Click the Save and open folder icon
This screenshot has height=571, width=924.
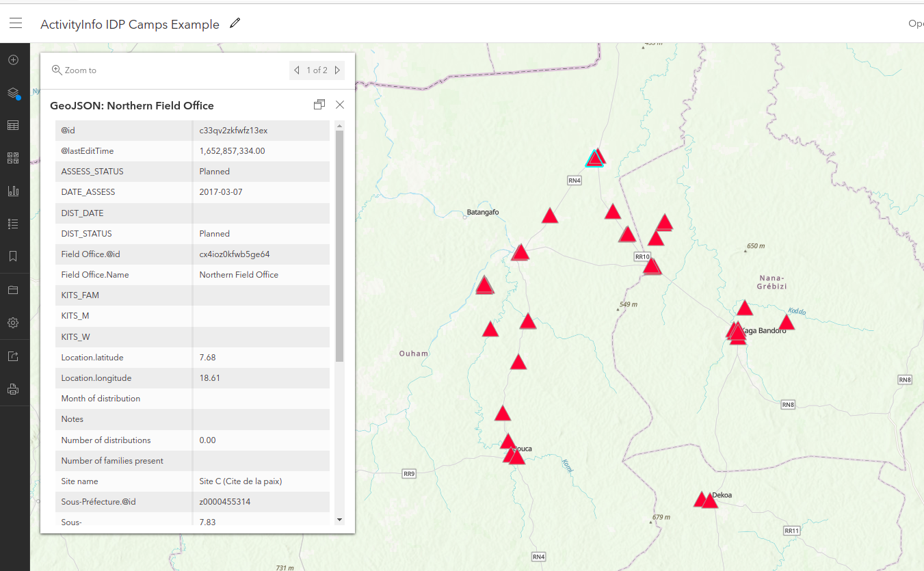pos(13,290)
